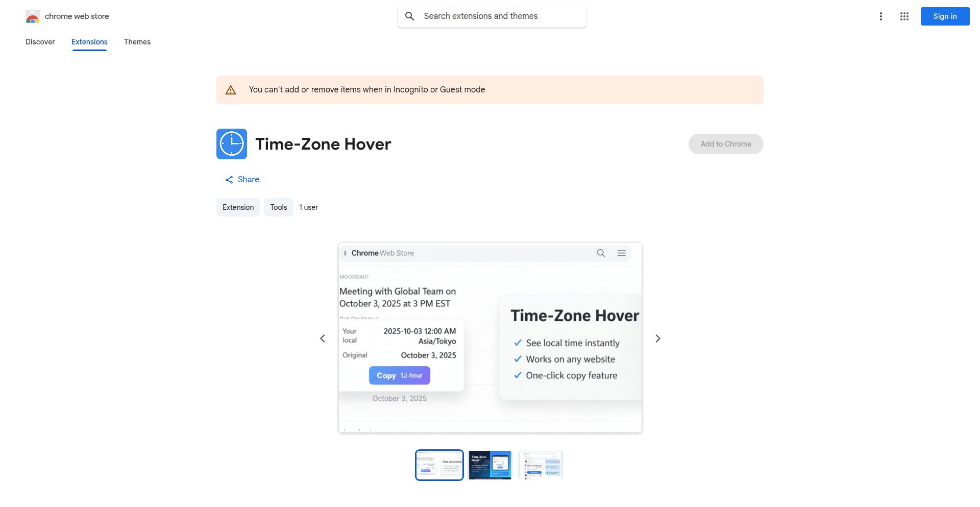Open the Extension category chip
Viewport: 980px width, 507px height.
(x=238, y=207)
